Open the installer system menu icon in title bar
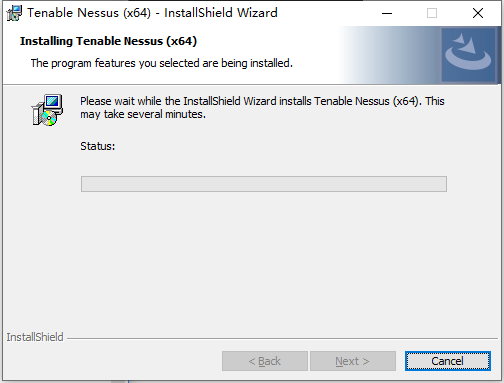The height and width of the screenshot is (383, 504). tap(14, 13)
